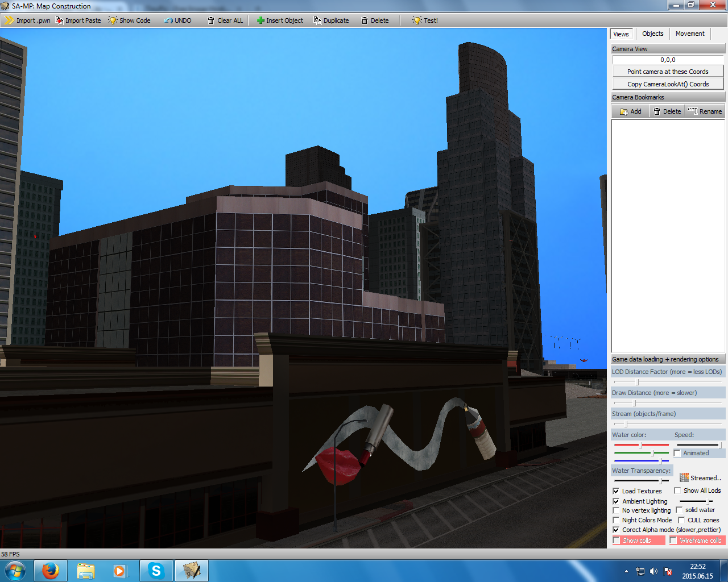Open the media player from the taskbar
The image size is (728, 582).
tap(121, 571)
